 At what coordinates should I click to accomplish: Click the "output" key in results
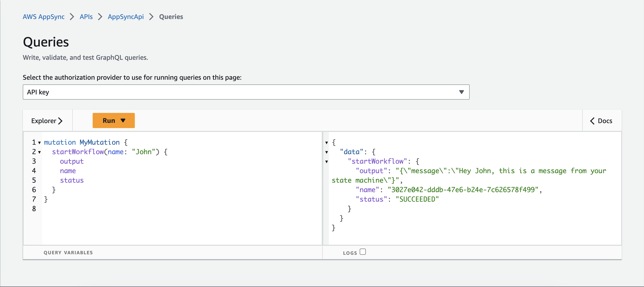point(372,171)
